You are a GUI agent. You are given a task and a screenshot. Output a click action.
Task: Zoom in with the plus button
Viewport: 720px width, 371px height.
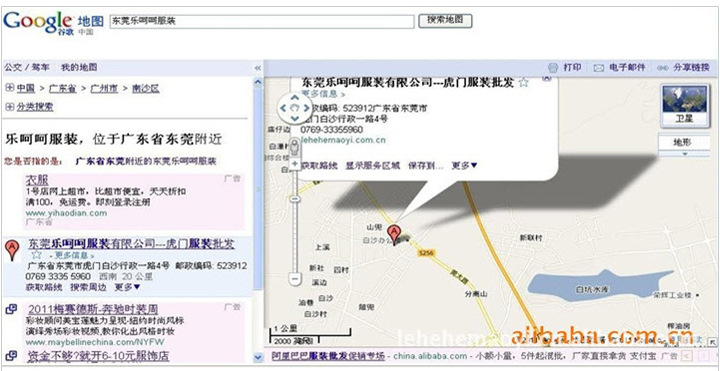294,164
